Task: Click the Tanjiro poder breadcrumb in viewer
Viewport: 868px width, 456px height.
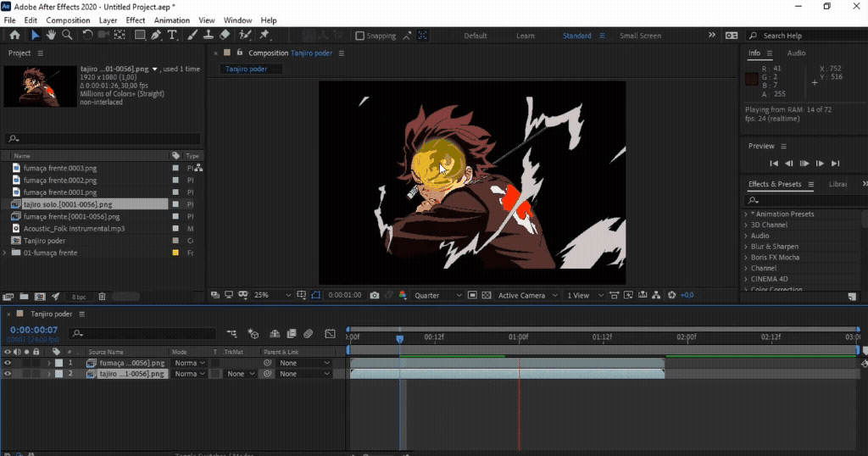Action: click(247, 70)
